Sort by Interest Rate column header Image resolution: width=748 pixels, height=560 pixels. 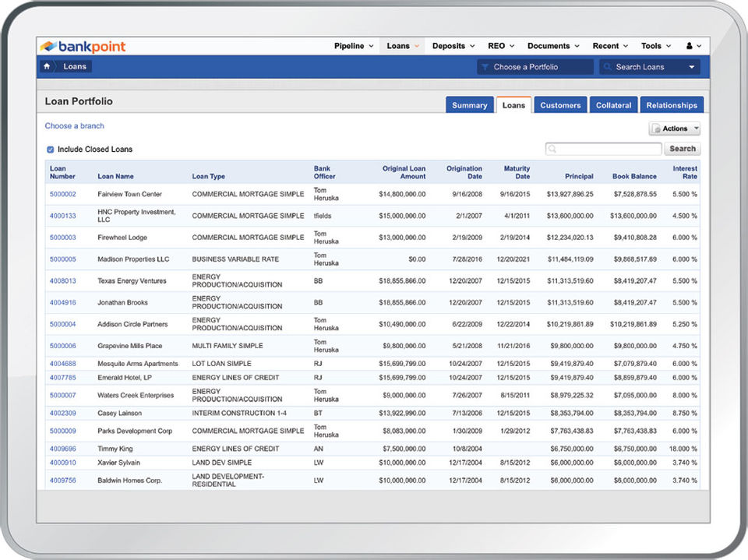(685, 173)
